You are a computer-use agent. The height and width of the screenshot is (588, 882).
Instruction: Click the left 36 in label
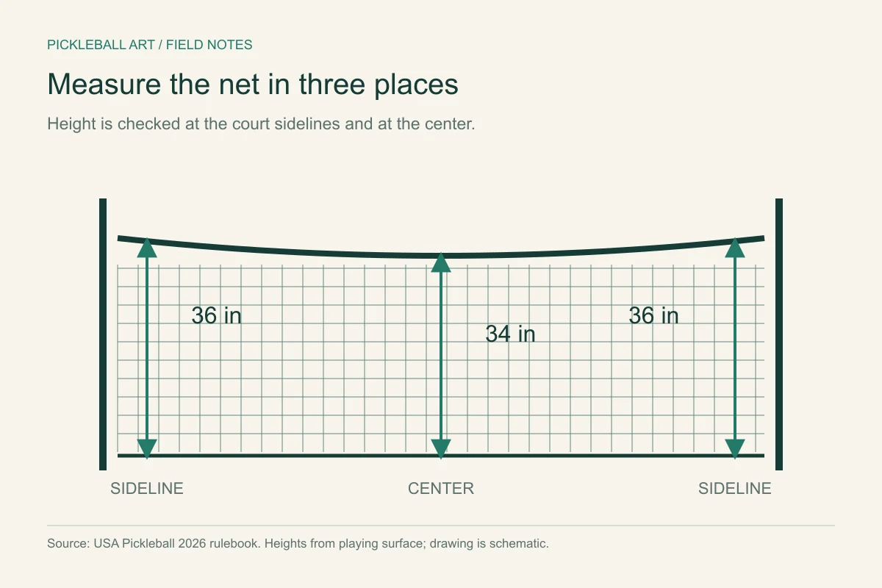[x=216, y=315]
